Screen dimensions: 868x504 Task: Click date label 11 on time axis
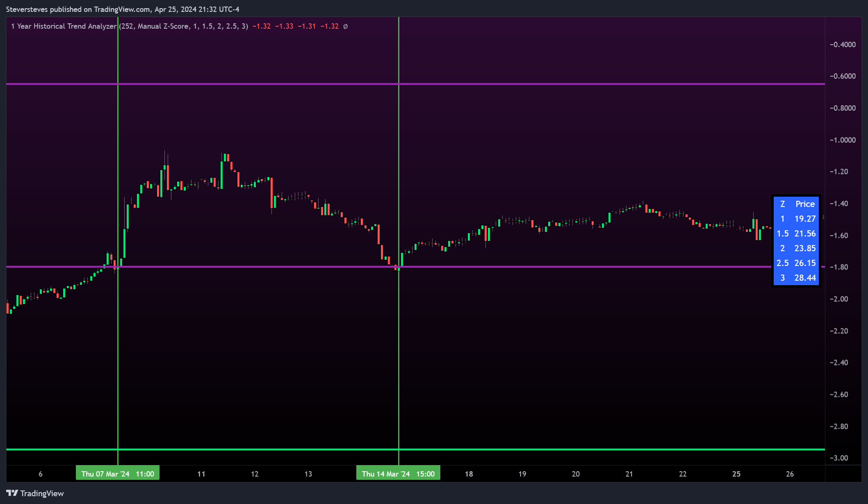click(201, 474)
